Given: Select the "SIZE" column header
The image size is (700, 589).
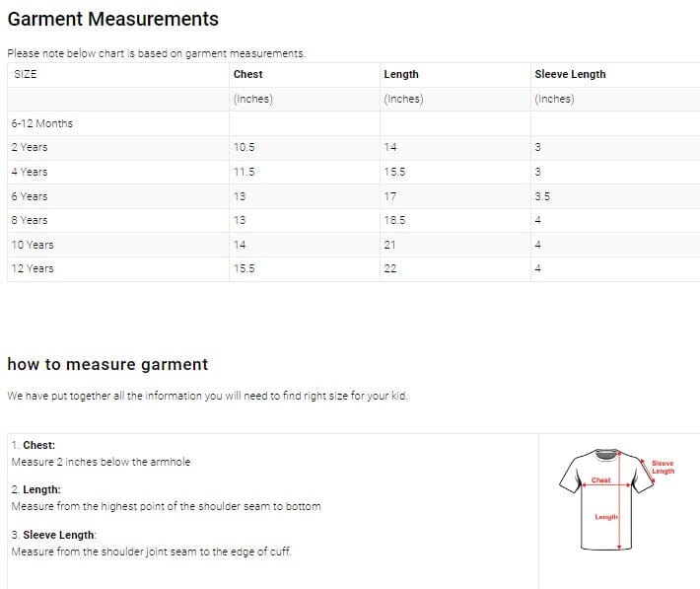Looking at the screenshot, I should coord(25,74).
